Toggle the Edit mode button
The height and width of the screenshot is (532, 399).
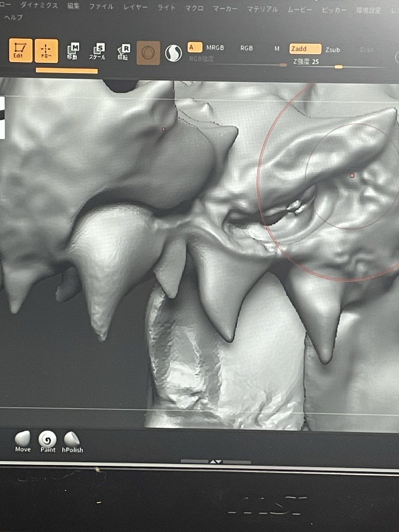tap(20, 51)
